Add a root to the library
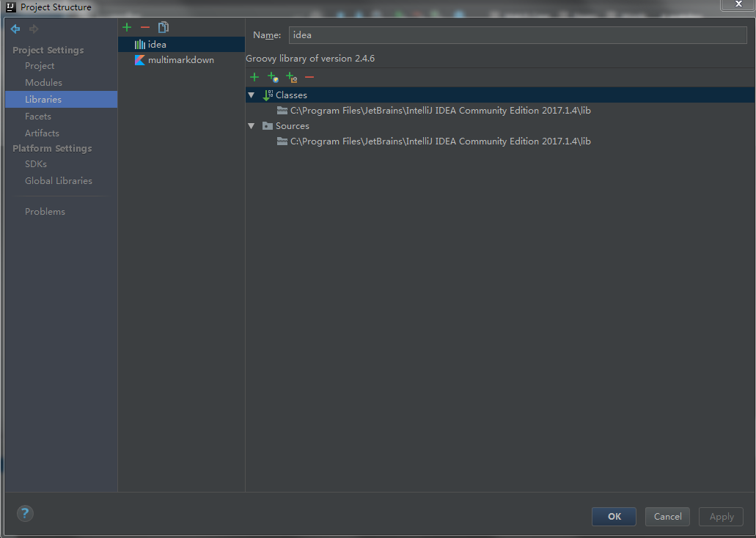Screen dimensions: 756x538 click(x=254, y=77)
